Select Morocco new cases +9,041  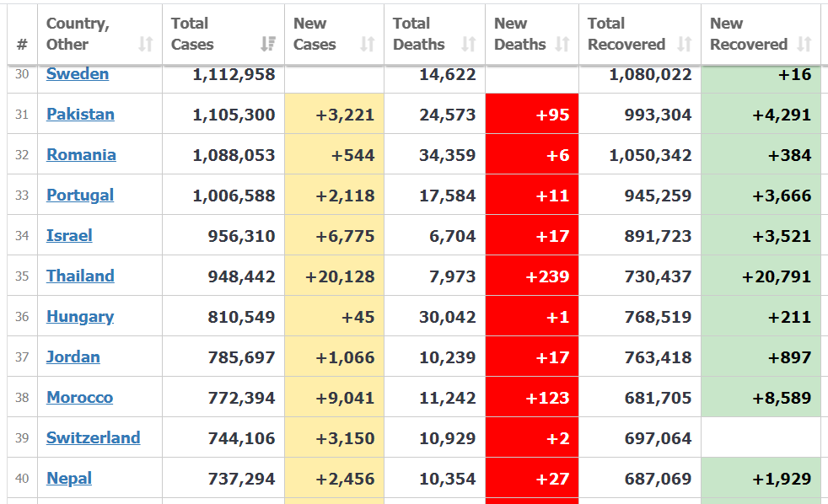pos(346,398)
